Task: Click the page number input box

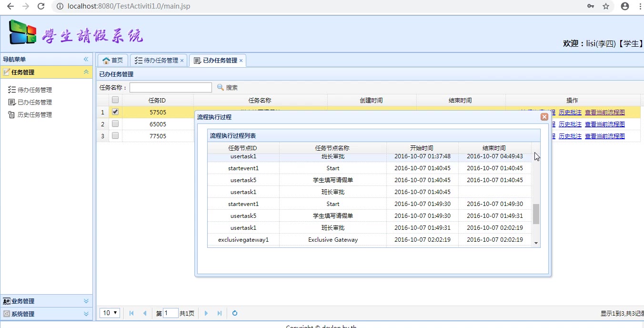Action: coord(171,313)
